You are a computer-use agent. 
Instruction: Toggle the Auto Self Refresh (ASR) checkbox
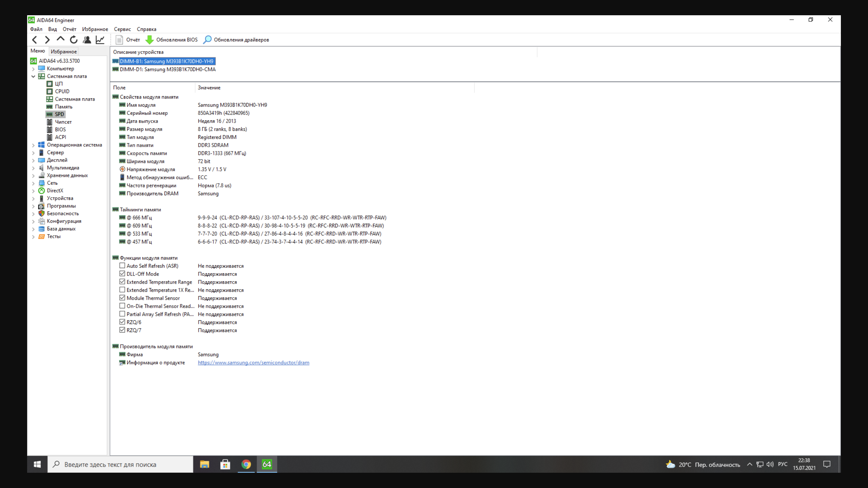(x=122, y=266)
